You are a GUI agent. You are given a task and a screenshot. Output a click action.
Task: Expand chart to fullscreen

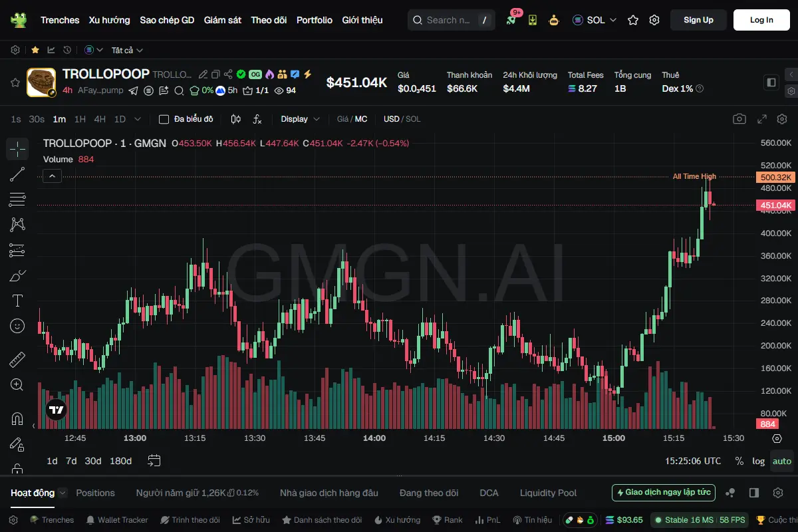tap(762, 119)
